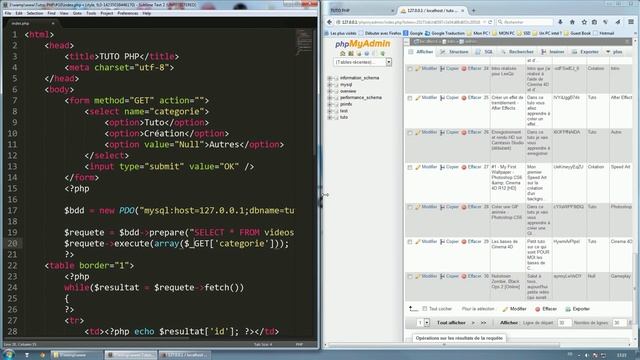Click Copier icon for row 27
Viewport: 640px width, 360px height.
tap(442, 167)
